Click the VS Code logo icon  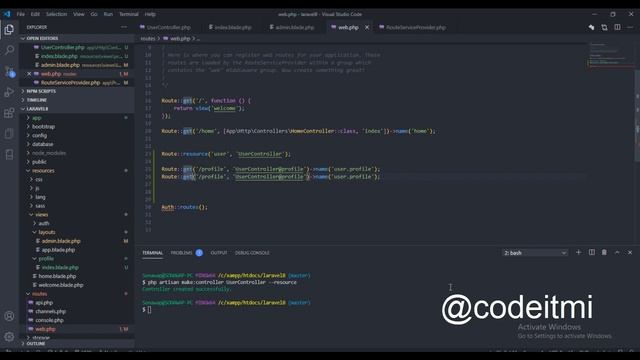point(7,14)
